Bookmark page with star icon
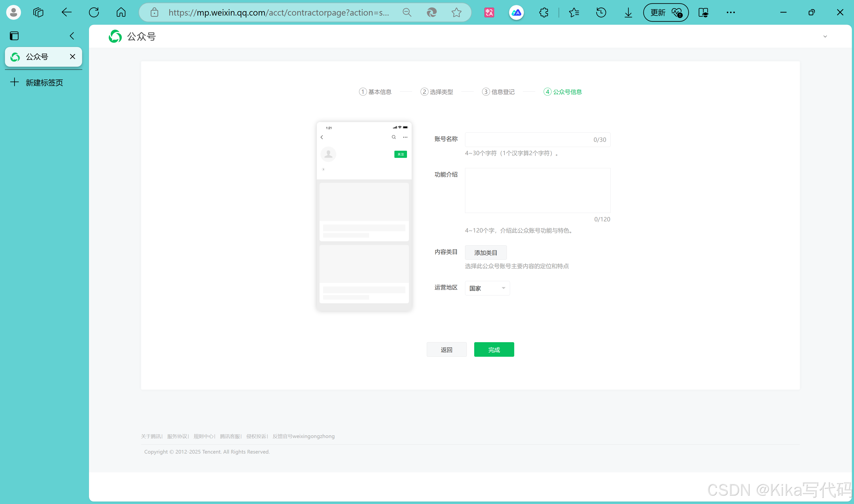The image size is (854, 504). pyautogui.click(x=456, y=13)
